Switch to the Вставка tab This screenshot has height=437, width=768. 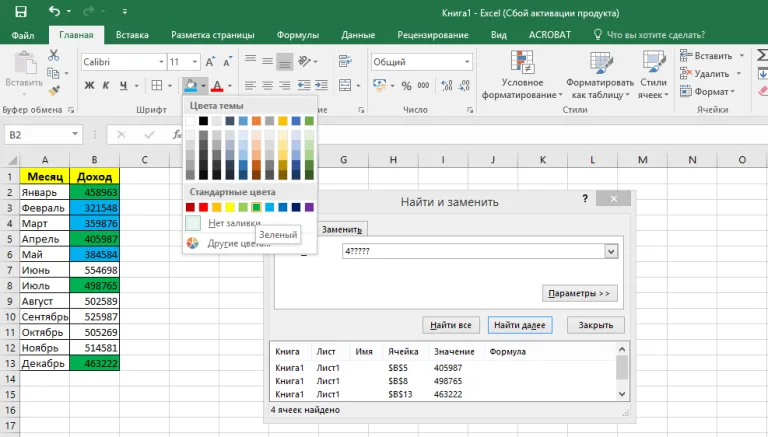132,35
